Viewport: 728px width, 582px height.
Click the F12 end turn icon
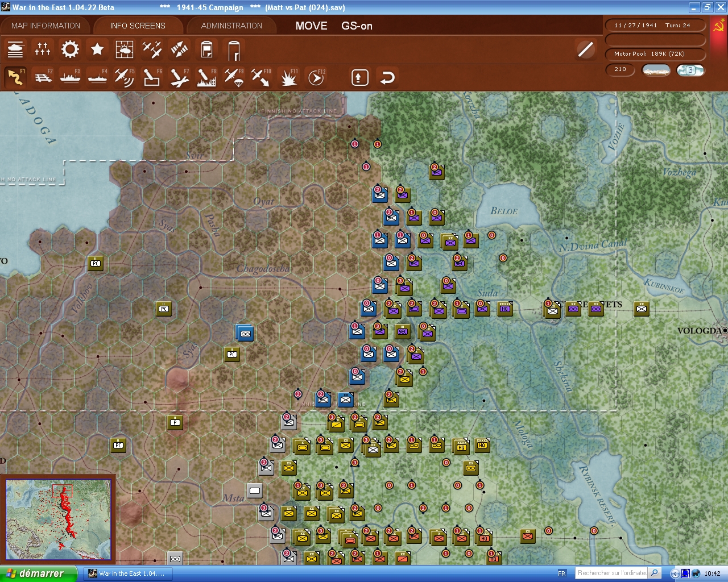(x=316, y=77)
